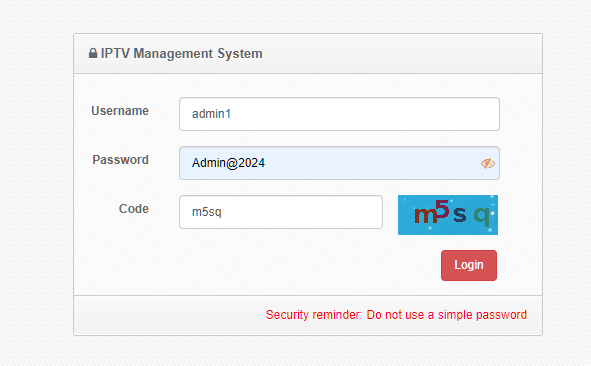Image resolution: width=591 pixels, height=366 pixels.
Task: Click "Do not use" in the red reminder
Action: (395, 315)
